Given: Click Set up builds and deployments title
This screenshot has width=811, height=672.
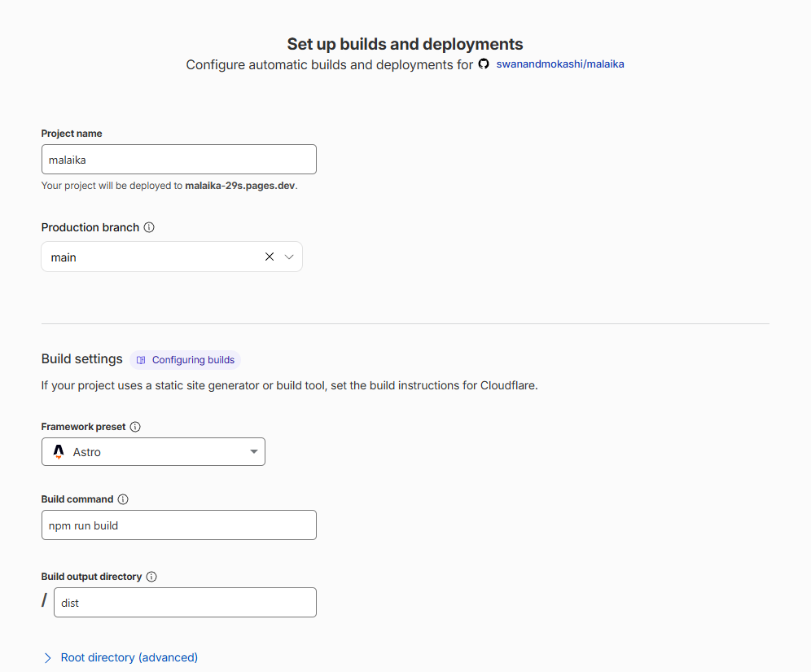Looking at the screenshot, I should [405, 44].
